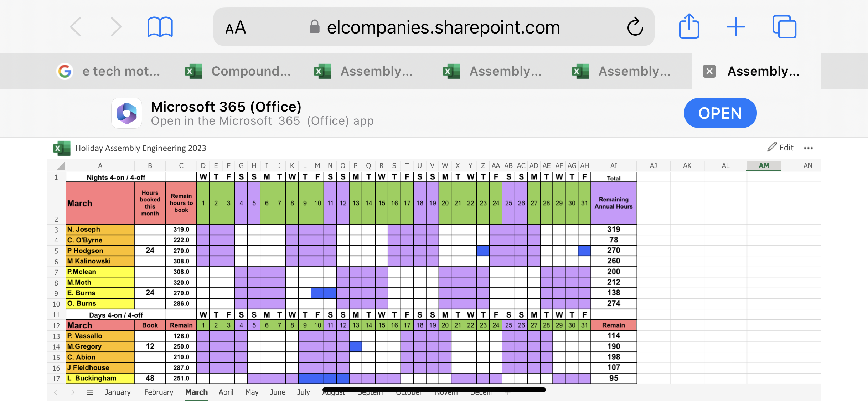This screenshot has height=401, width=868.
Task: Open the Safari bookmarks book icon
Action: 160,27
